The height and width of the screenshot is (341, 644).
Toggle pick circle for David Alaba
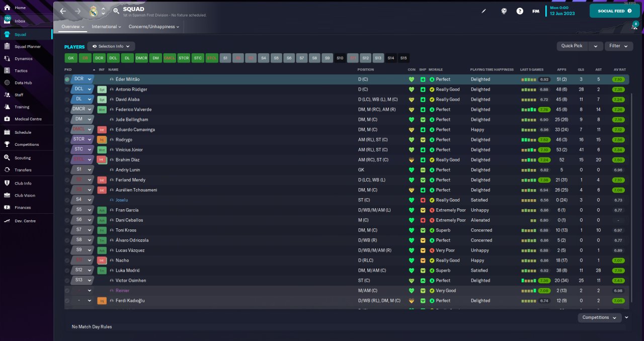click(67, 100)
